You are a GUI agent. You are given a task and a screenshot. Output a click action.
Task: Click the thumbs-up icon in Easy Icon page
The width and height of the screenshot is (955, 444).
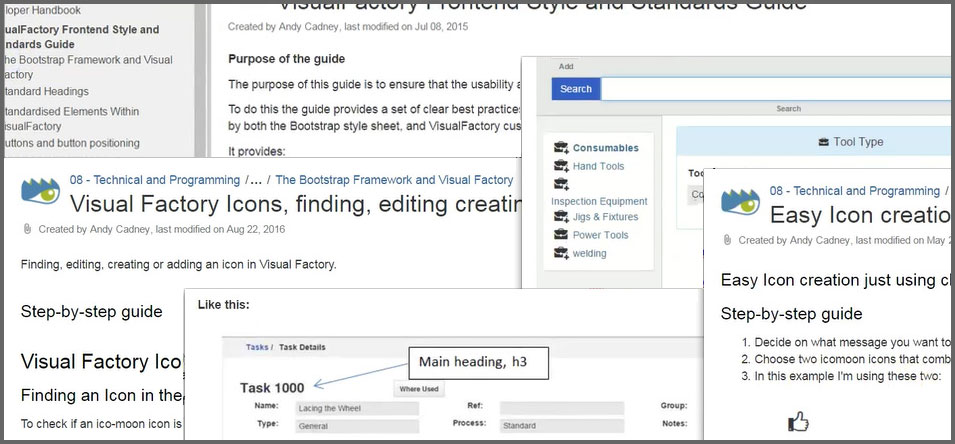(798, 421)
